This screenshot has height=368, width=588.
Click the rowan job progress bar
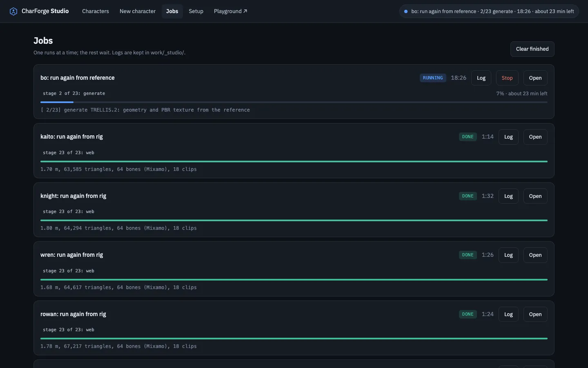294,339
